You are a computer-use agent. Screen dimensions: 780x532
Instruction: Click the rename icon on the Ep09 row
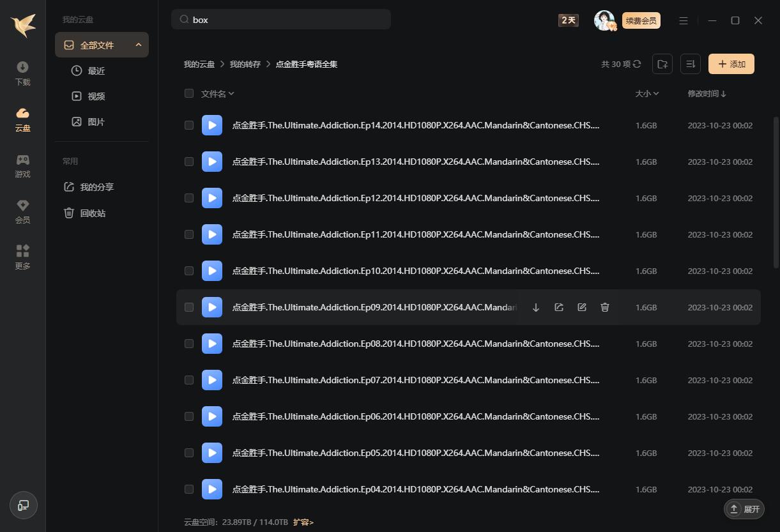[582, 307]
